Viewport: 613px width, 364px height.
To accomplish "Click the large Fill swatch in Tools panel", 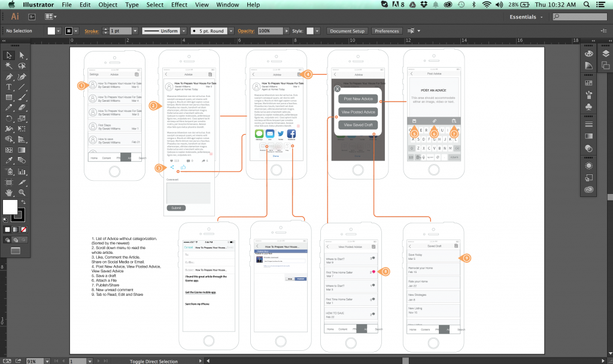I will tap(10, 207).
